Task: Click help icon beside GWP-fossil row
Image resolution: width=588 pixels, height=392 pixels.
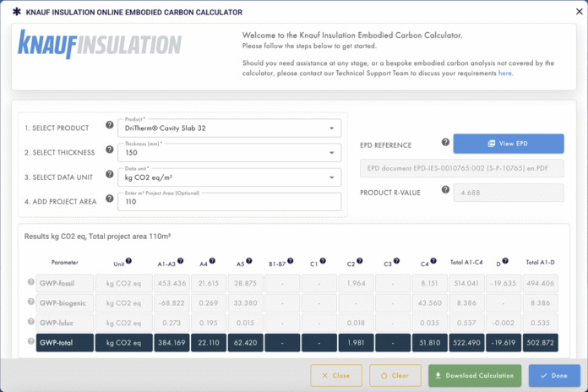Action: click(x=31, y=281)
